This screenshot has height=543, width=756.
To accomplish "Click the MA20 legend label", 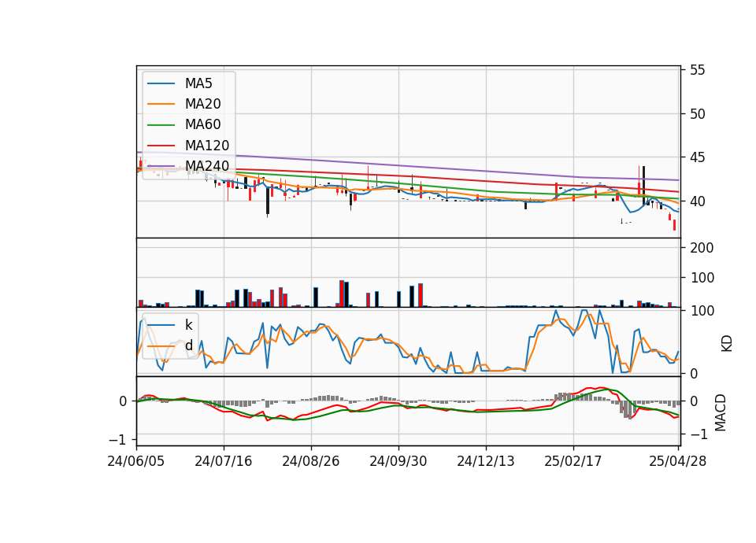I will click(202, 104).
